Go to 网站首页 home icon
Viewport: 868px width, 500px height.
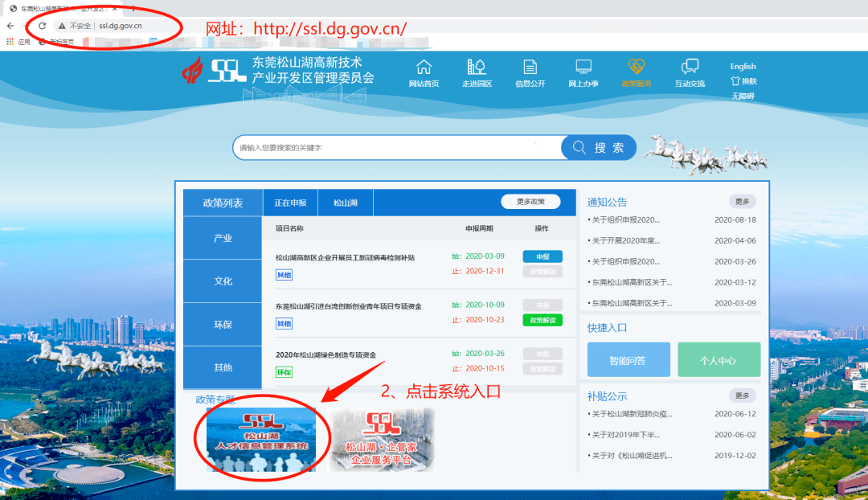click(424, 67)
